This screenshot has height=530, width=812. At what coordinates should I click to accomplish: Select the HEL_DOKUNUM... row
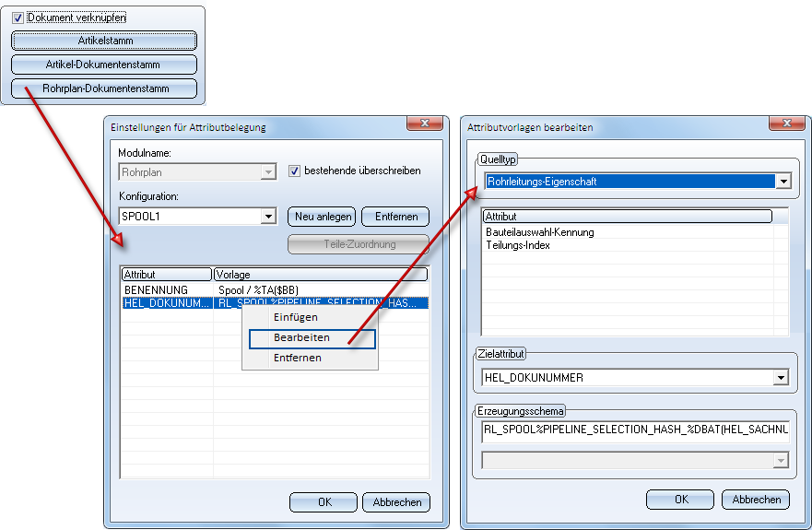(275, 303)
